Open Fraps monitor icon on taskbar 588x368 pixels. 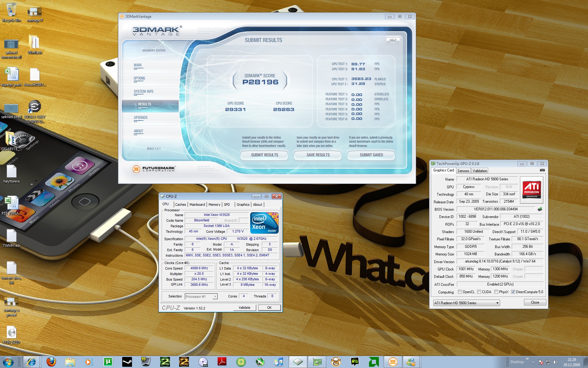[146, 362]
